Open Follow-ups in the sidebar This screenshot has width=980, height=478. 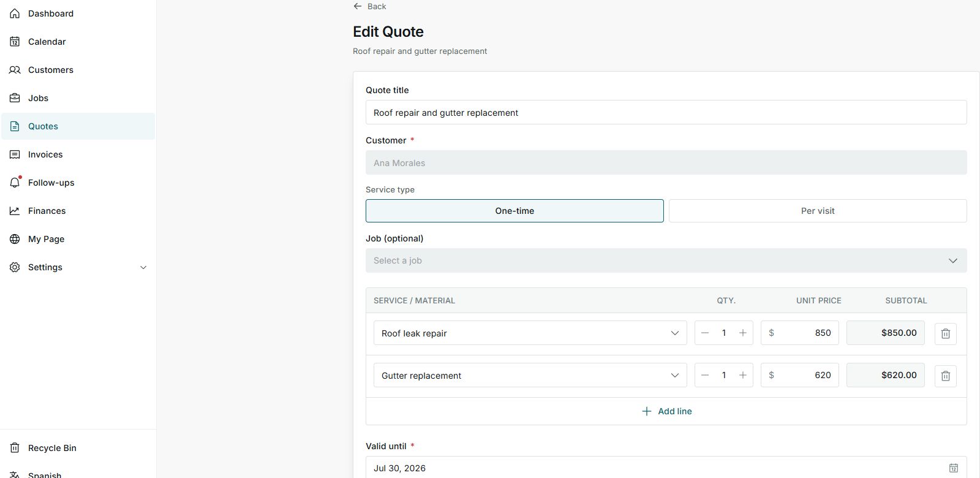(x=78, y=183)
